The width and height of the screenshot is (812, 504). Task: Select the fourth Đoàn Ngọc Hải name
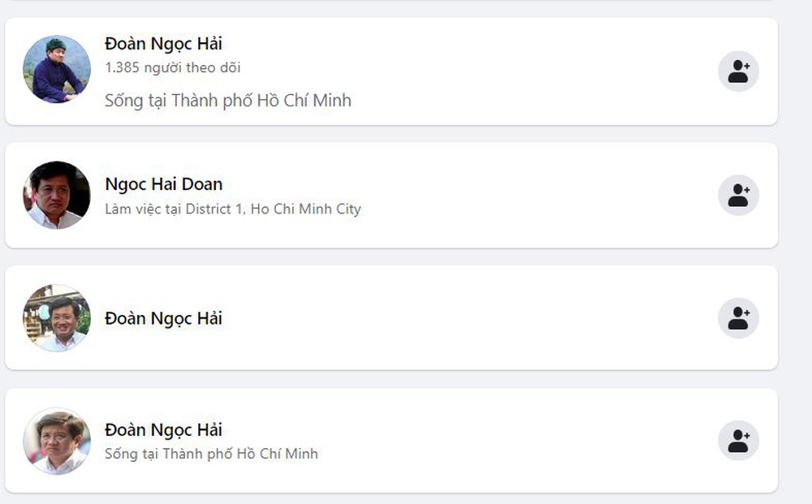[163, 429]
